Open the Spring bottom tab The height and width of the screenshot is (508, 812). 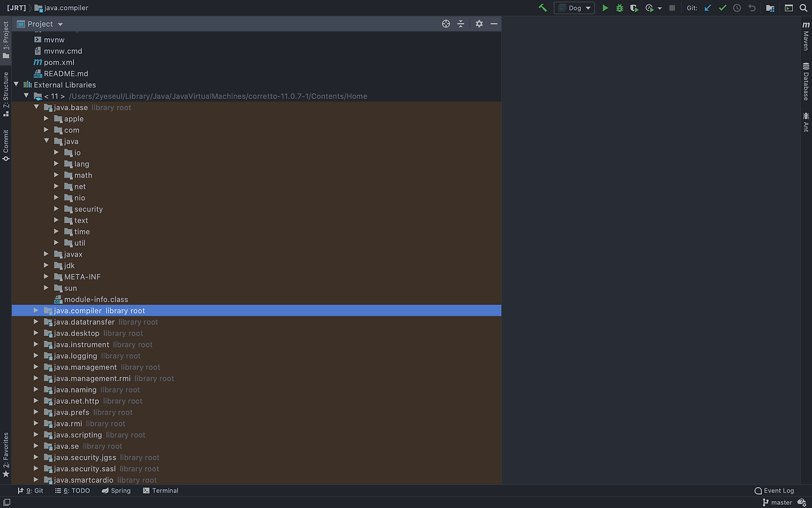click(x=116, y=491)
